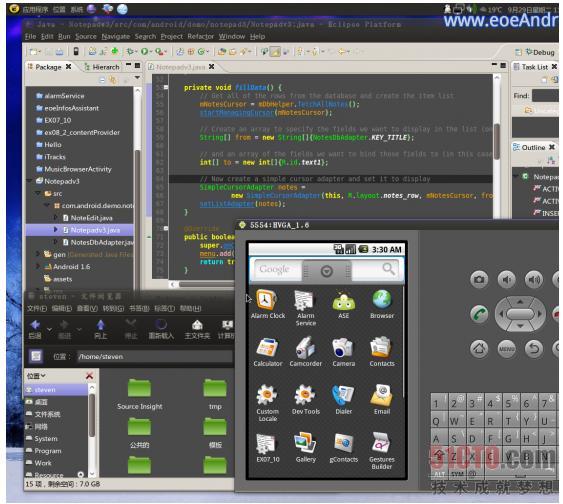Click green call button on emulator

click(x=479, y=314)
